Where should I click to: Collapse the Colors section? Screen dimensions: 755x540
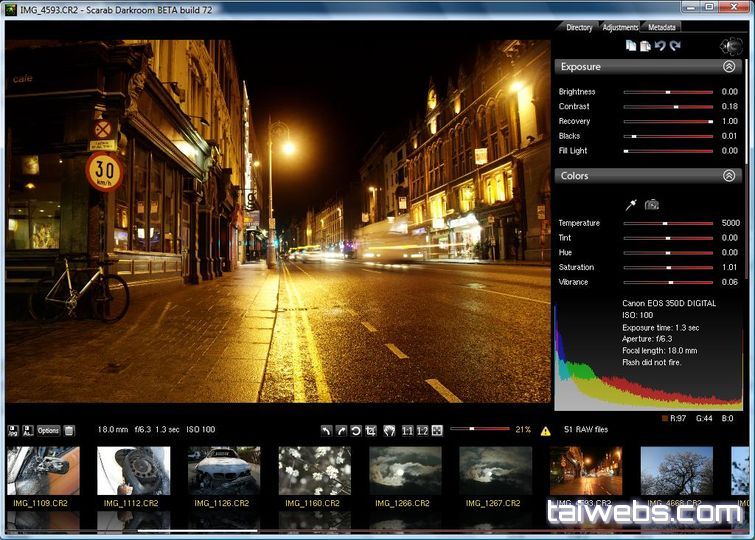[729, 176]
